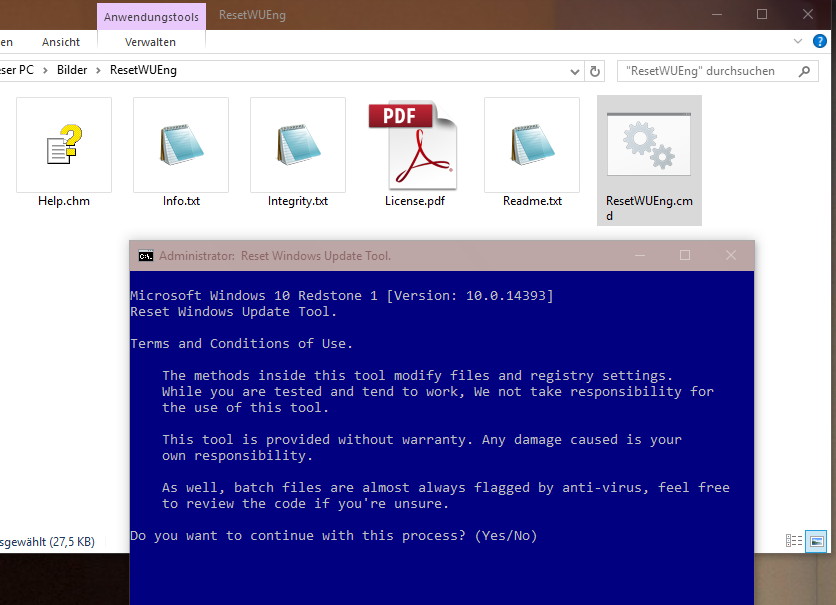Screen dimensions: 836x605
Task: Switch to details view icon in status bar
Action: 793,541
